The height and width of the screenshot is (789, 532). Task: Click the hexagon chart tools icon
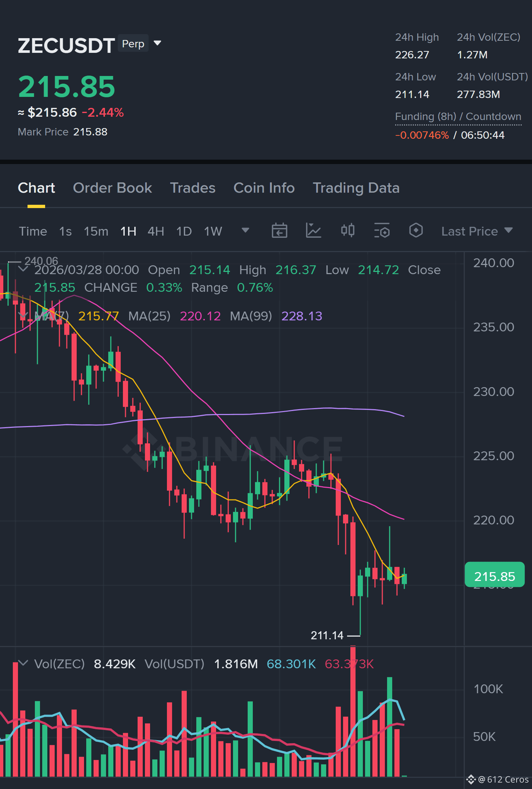(416, 231)
